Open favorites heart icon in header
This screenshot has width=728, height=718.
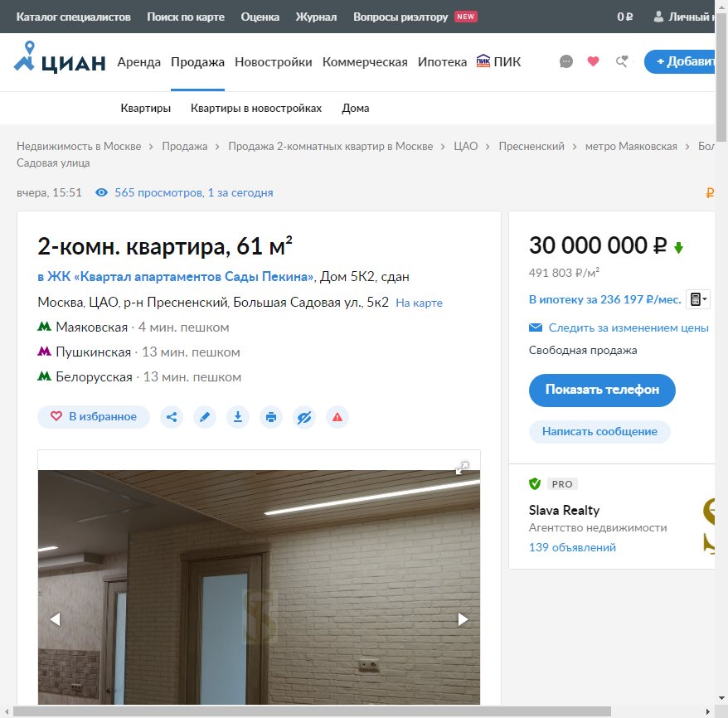(593, 61)
